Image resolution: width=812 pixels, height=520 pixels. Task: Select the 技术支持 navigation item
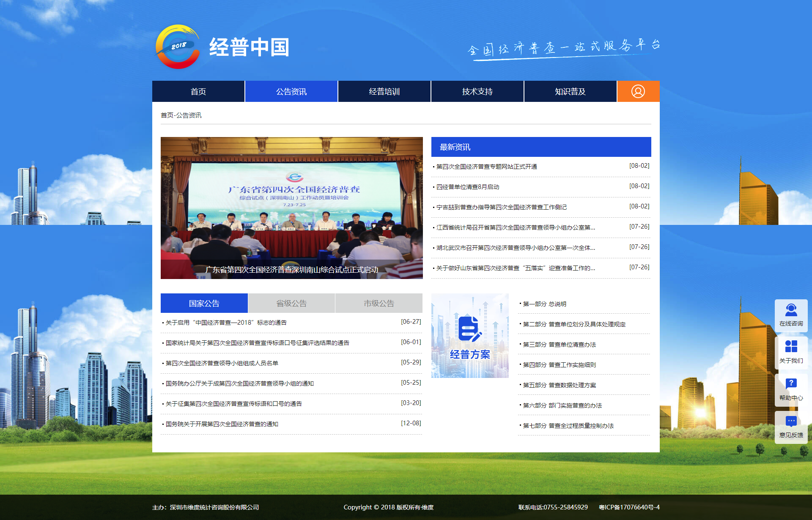(477, 91)
